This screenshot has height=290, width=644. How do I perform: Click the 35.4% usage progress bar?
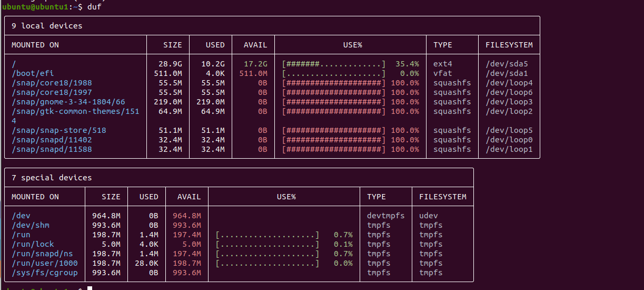pyautogui.click(x=334, y=64)
